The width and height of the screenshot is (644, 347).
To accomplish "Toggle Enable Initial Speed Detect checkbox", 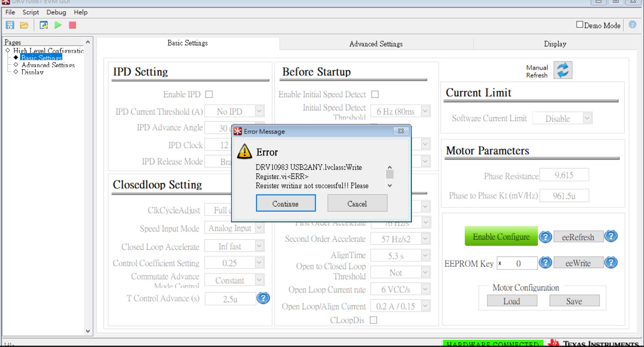I will coord(375,94).
